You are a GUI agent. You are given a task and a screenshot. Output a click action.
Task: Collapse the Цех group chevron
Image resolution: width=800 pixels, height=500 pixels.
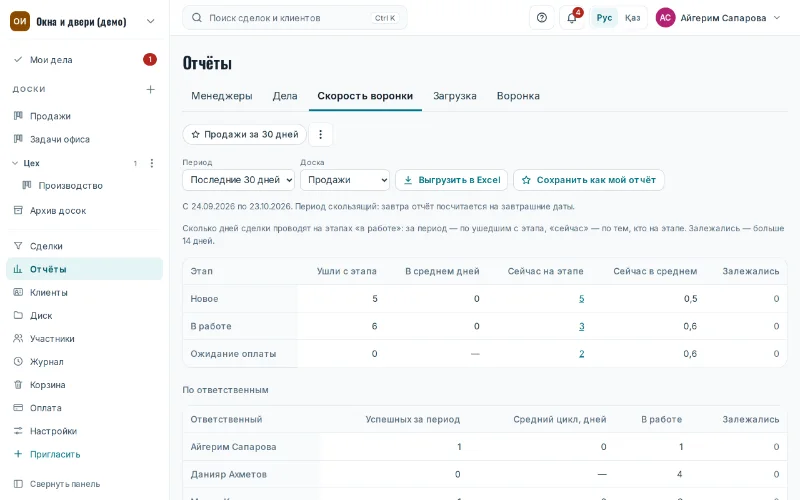point(15,163)
